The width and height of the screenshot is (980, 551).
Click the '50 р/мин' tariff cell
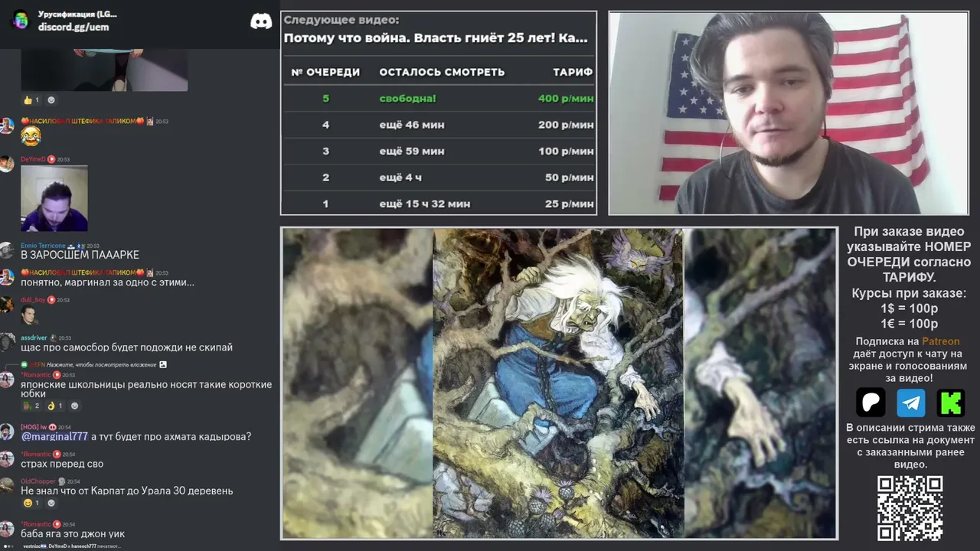pos(569,178)
